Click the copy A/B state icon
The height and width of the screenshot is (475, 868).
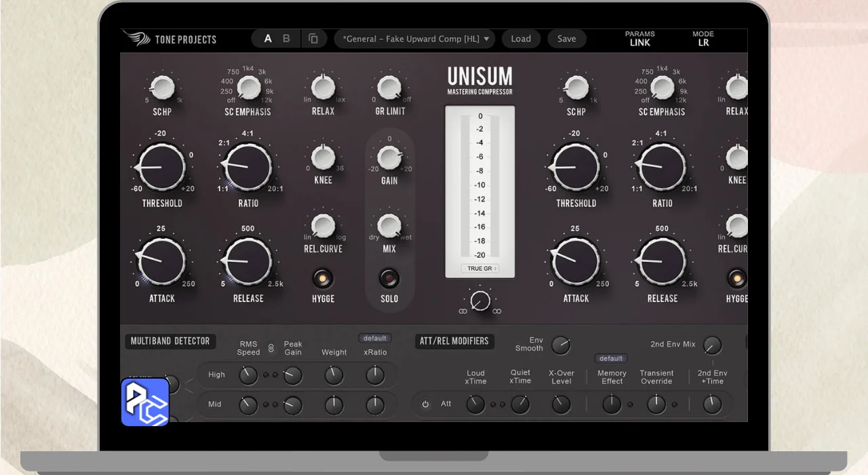[313, 39]
